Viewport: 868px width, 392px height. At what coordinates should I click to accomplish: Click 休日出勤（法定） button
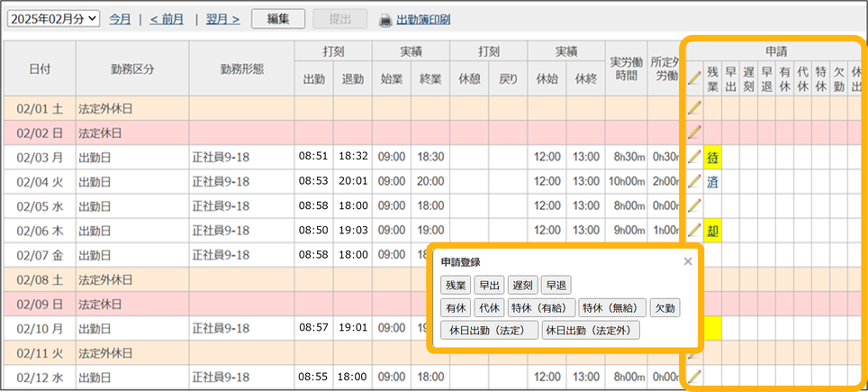tap(489, 331)
